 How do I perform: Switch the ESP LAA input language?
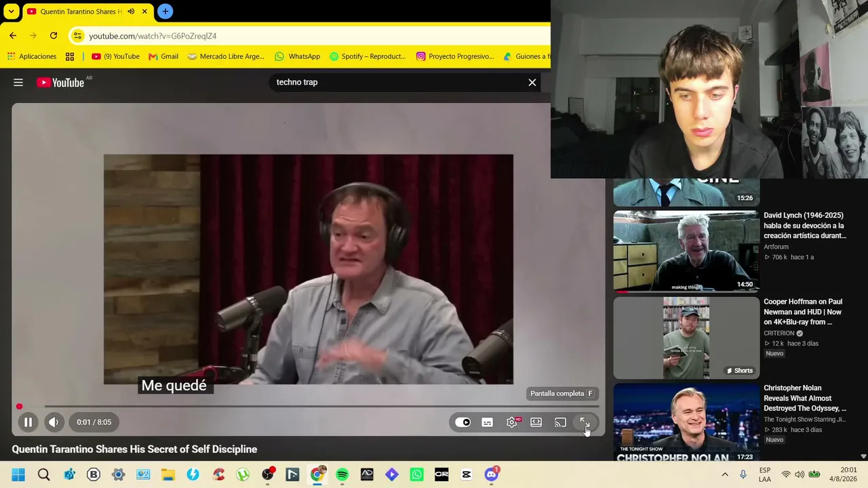click(765, 474)
